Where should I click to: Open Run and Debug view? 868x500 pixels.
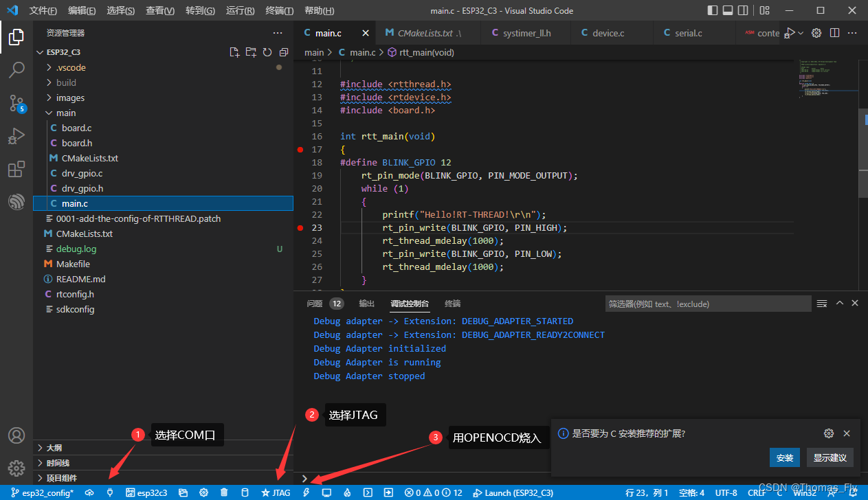click(x=16, y=136)
